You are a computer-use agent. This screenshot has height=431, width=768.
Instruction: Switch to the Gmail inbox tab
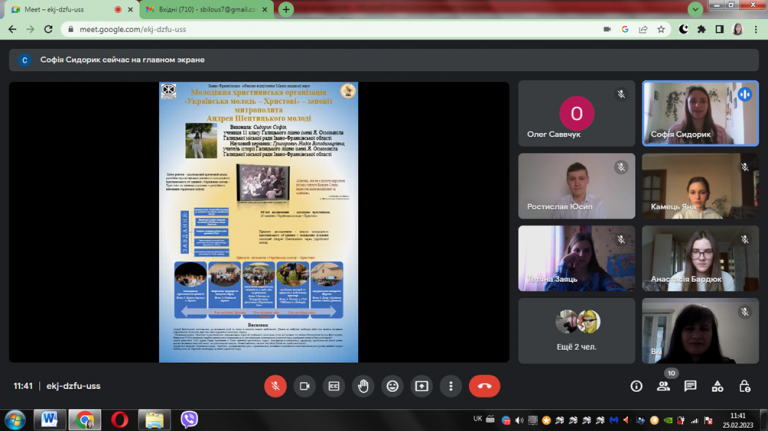point(207,9)
